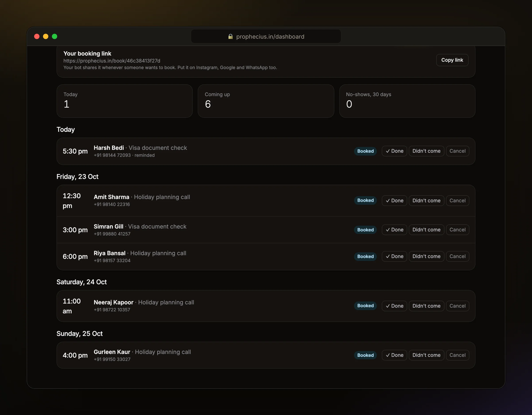
Task: Mark Gurleen Kaur as Didn't come
Action: pyautogui.click(x=426, y=355)
